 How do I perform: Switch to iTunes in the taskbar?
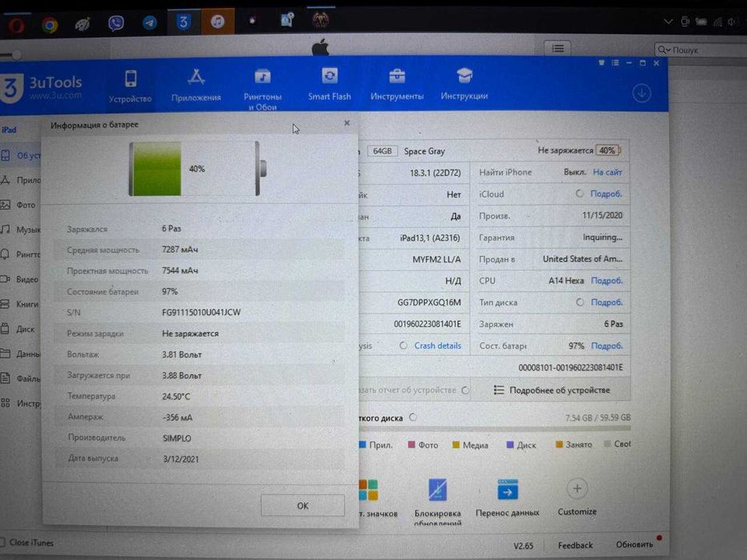[218, 22]
